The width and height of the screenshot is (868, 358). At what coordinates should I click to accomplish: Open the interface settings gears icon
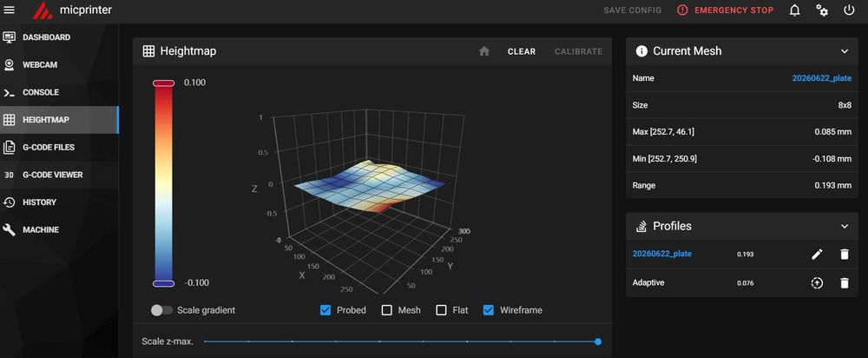tap(822, 10)
